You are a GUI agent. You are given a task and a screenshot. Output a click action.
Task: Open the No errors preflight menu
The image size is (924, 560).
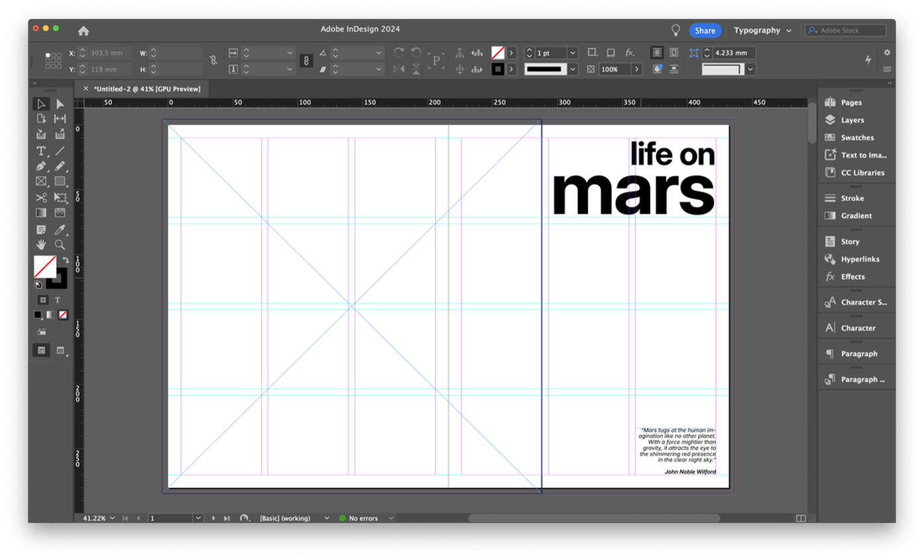(x=391, y=518)
